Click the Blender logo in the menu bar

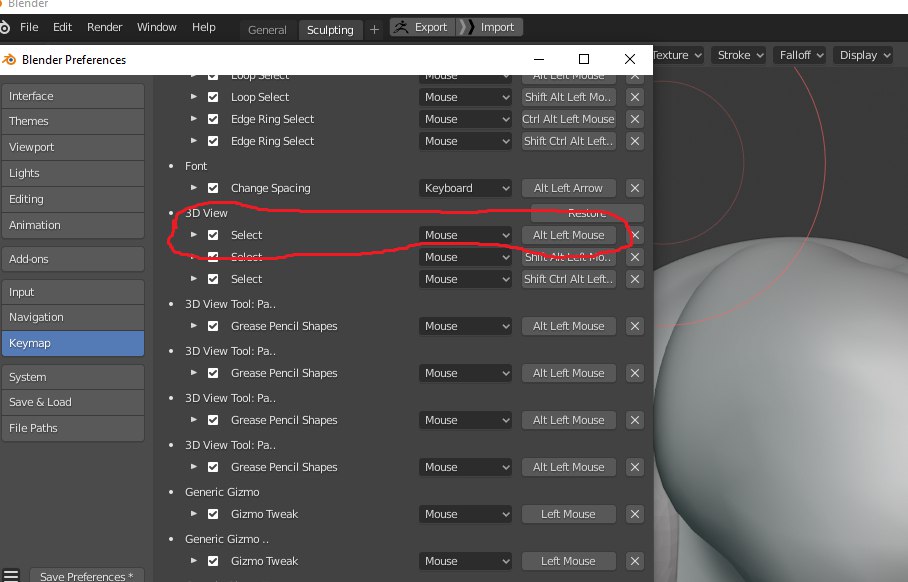tap(5, 27)
